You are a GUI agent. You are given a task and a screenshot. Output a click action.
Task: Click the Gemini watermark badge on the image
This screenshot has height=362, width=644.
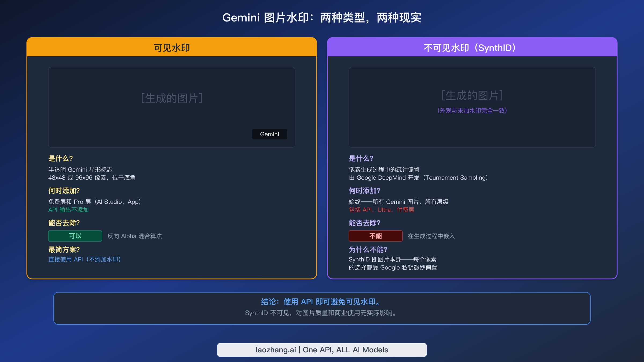(269, 134)
